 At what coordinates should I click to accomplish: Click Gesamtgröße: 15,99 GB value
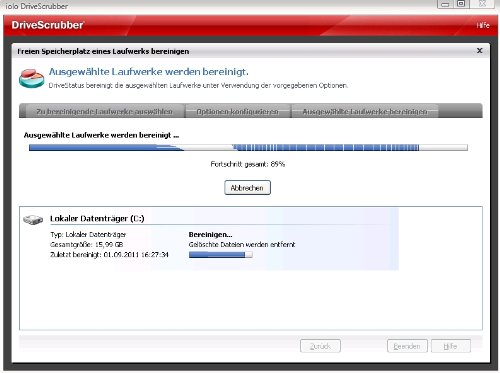tap(87, 245)
